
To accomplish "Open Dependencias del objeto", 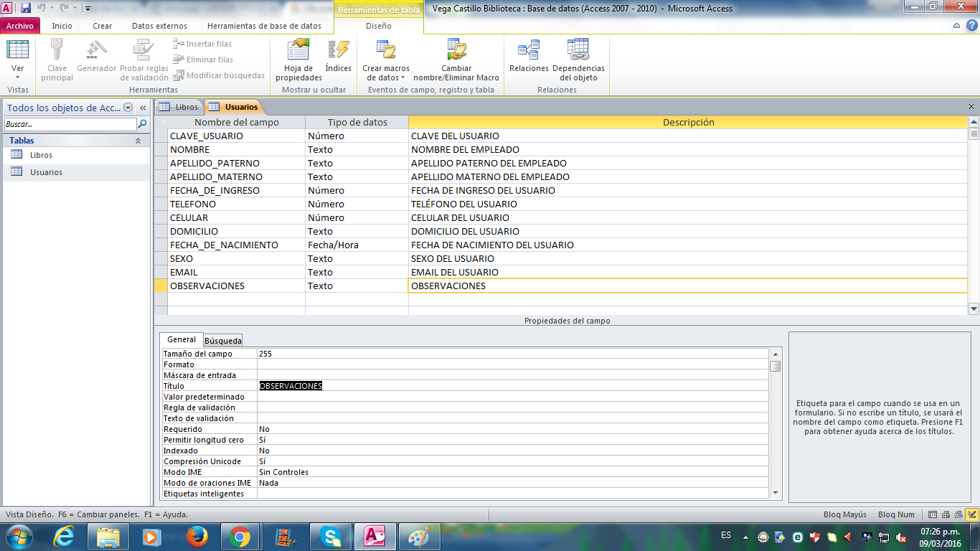I will tap(578, 52).
